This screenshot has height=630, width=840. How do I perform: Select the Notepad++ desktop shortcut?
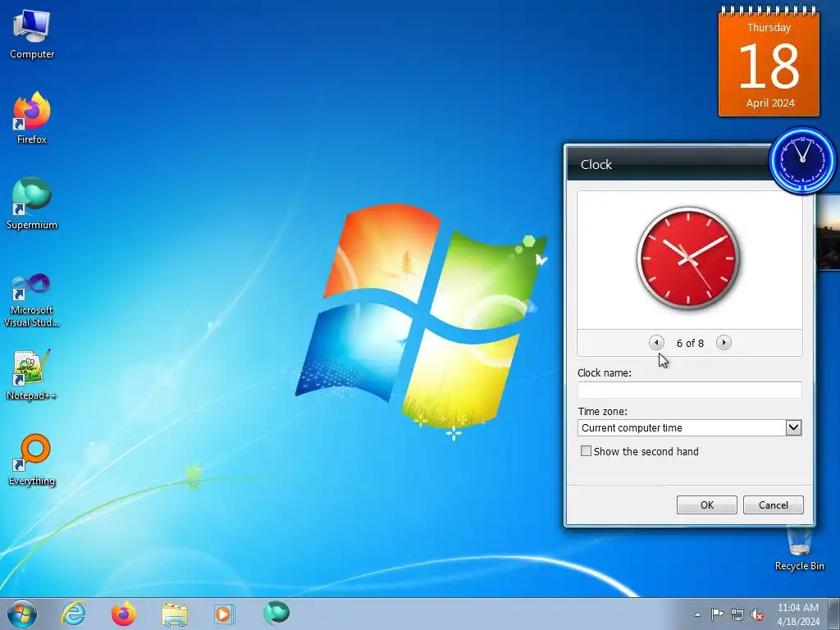[x=32, y=374]
